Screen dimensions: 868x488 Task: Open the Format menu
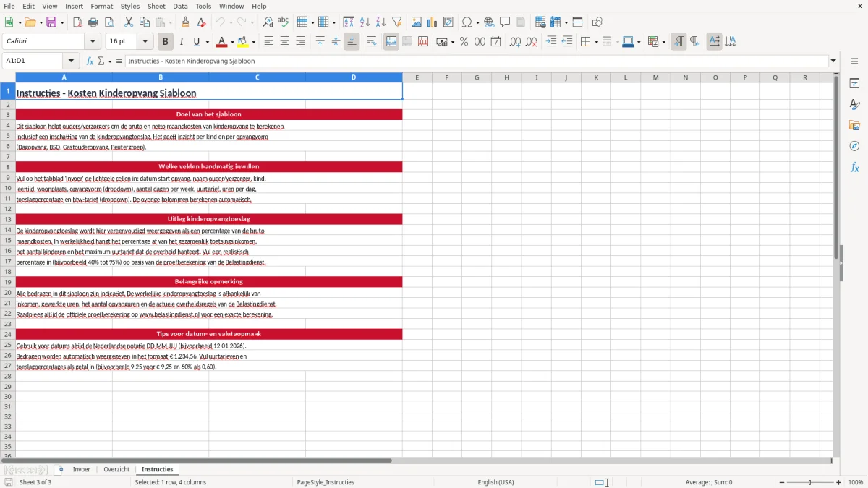coord(101,6)
